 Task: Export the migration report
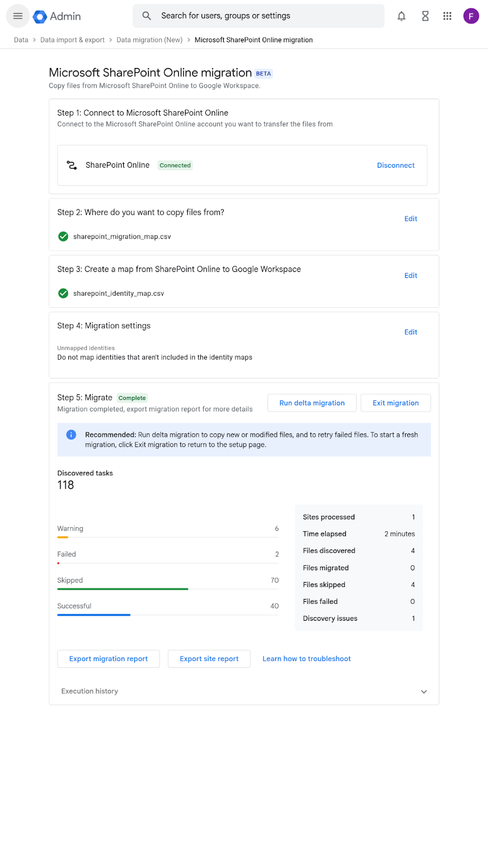pos(109,659)
